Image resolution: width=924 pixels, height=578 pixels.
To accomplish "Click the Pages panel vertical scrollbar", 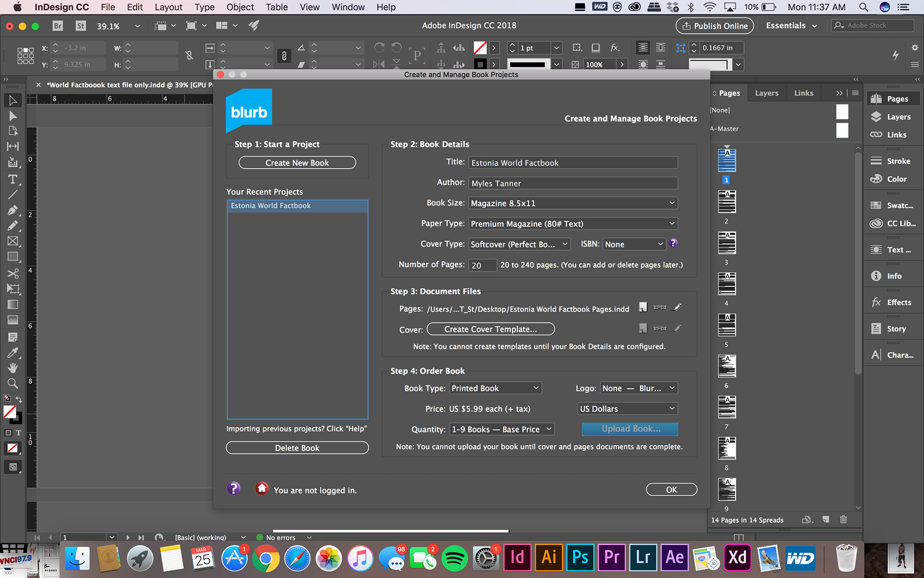I will pyautogui.click(x=858, y=263).
